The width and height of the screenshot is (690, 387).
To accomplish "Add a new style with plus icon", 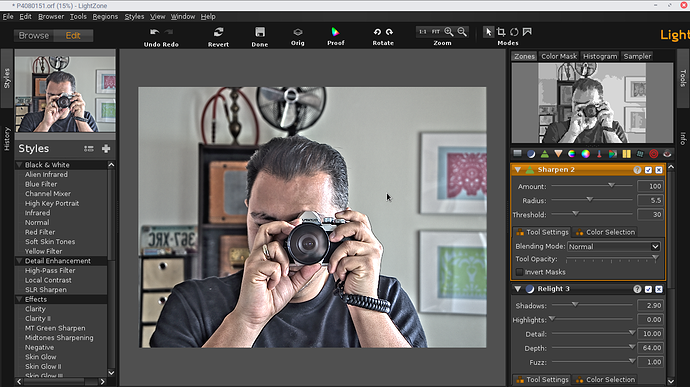I will (x=106, y=149).
